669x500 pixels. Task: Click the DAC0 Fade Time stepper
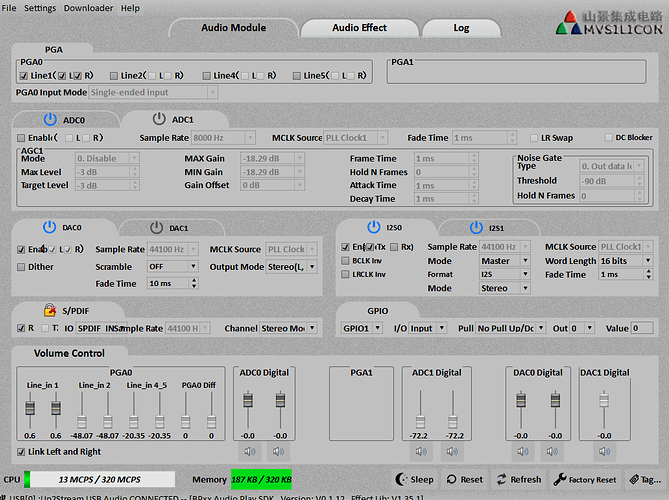tap(194, 283)
